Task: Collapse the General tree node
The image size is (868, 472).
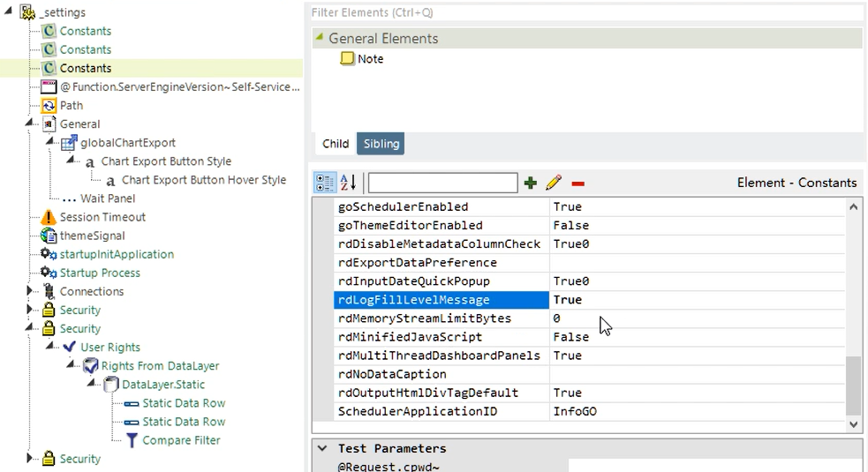Action: click(x=30, y=124)
